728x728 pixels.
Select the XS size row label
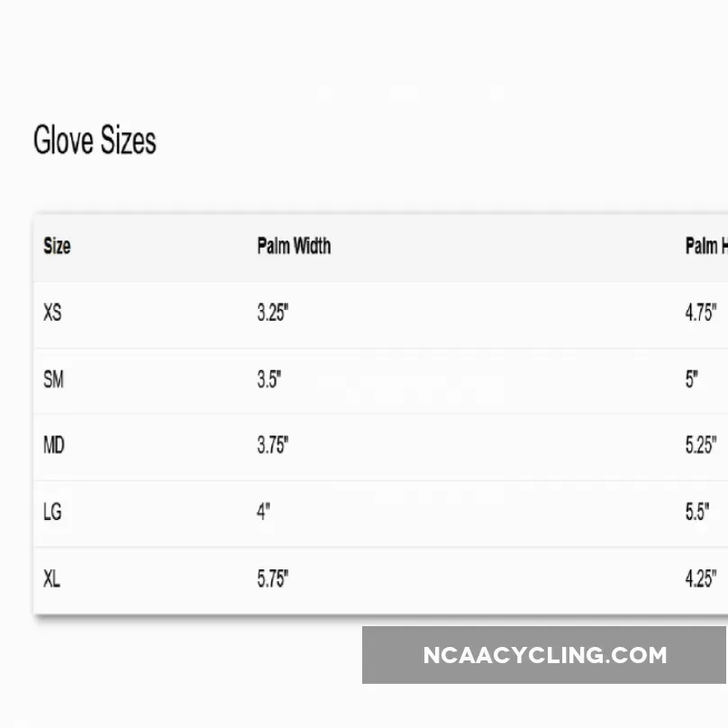53,313
